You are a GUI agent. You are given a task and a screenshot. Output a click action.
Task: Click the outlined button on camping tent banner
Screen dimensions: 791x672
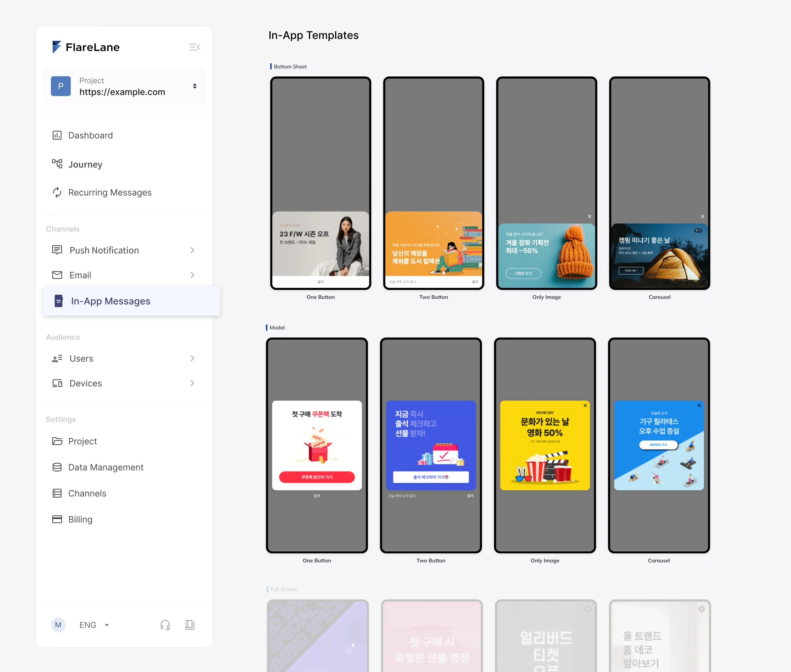(631, 271)
